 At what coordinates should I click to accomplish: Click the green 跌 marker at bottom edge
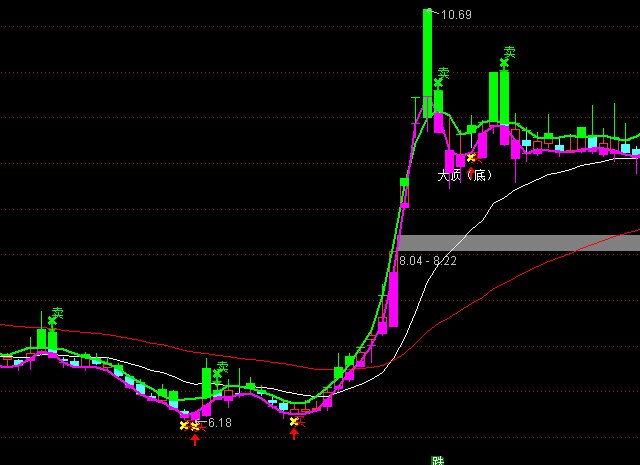click(437, 460)
